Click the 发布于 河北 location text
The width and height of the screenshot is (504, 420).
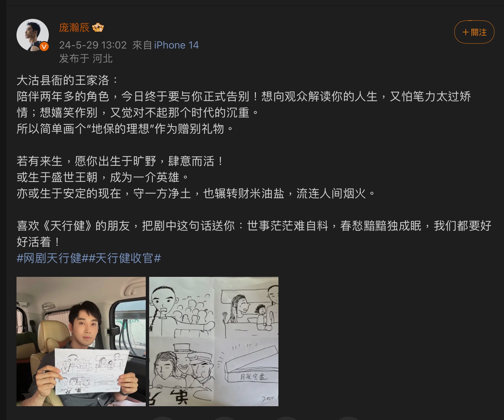pos(86,59)
